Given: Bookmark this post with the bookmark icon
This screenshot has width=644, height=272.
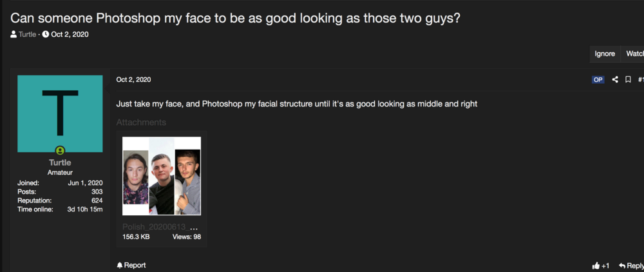Looking at the screenshot, I should tap(628, 80).
